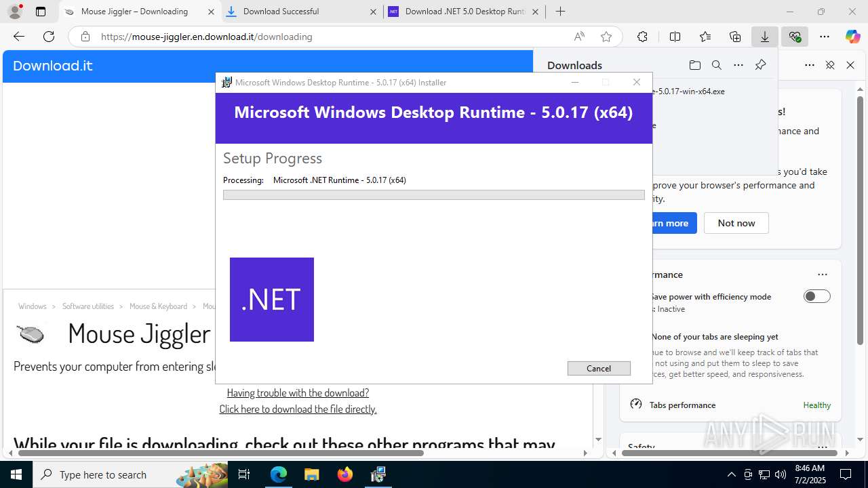The width and height of the screenshot is (868, 488).
Task: Click the .NET logo in installer
Action: [272, 300]
